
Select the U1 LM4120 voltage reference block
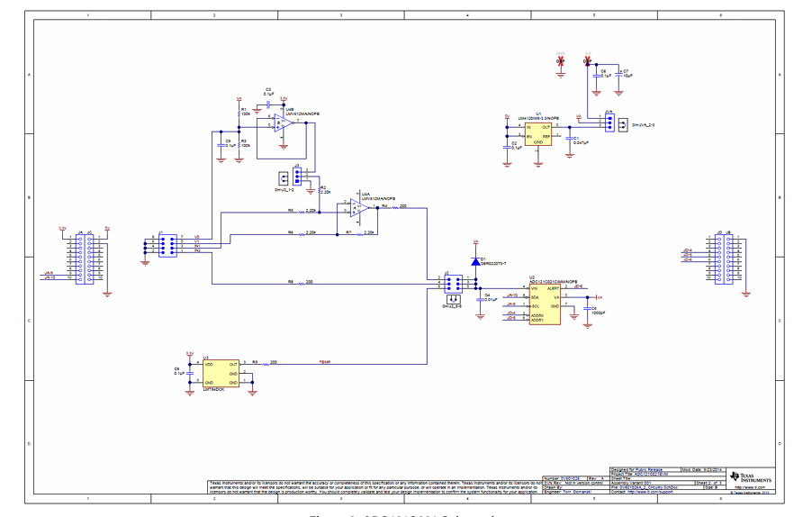tap(538, 133)
